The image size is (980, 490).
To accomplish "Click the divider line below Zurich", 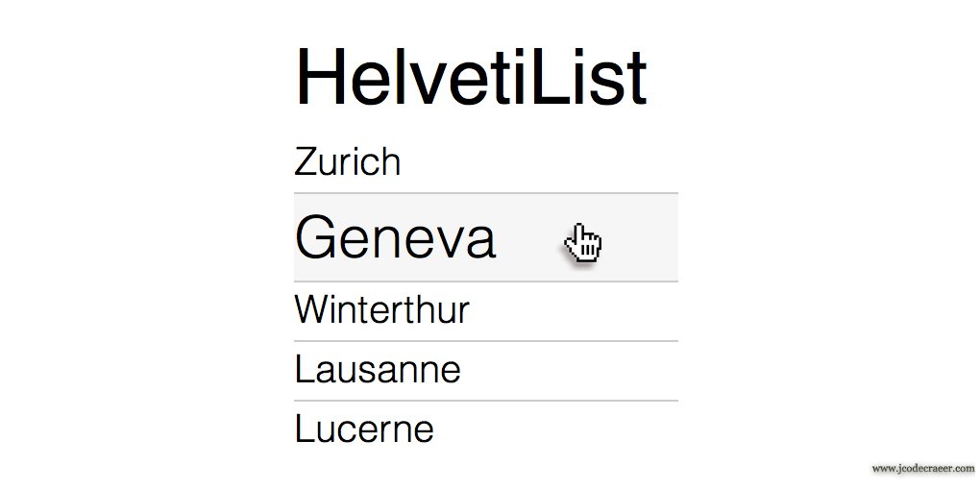I will click(x=485, y=193).
